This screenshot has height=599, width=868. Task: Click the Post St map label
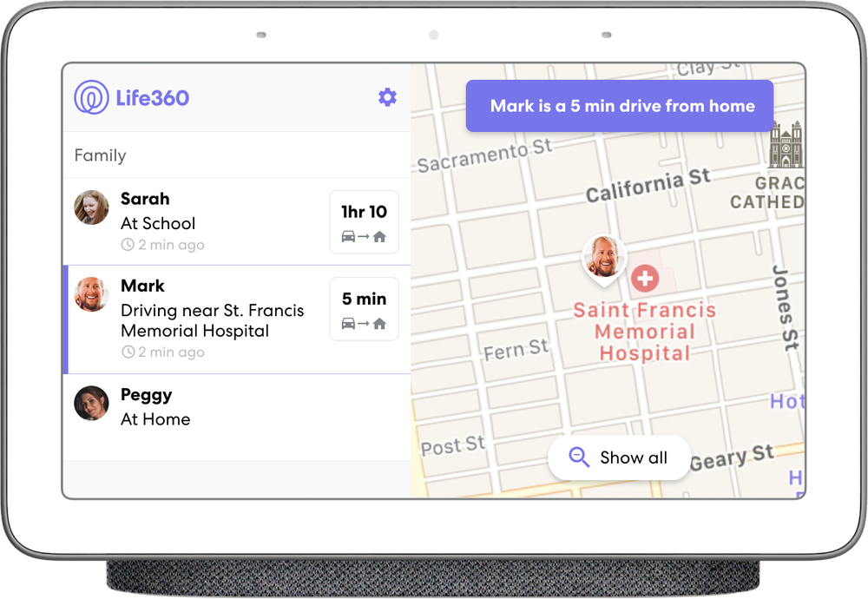coord(453,445)
